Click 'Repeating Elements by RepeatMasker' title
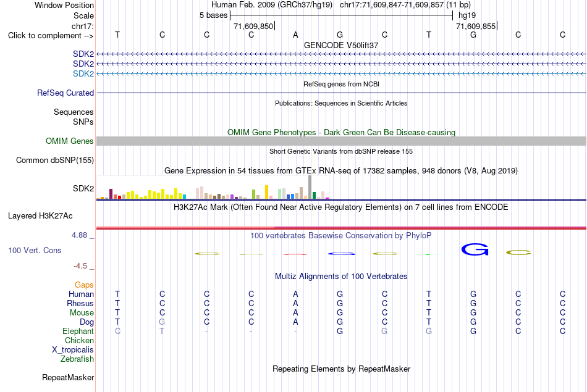The image size is (587, 392). tap(341, 369)
